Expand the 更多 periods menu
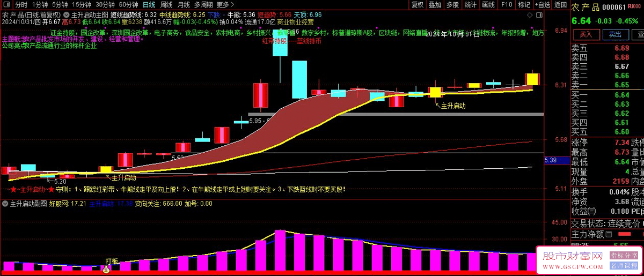Image resolution: width=644 pixels, height=276 pixels. pos(226,5)
